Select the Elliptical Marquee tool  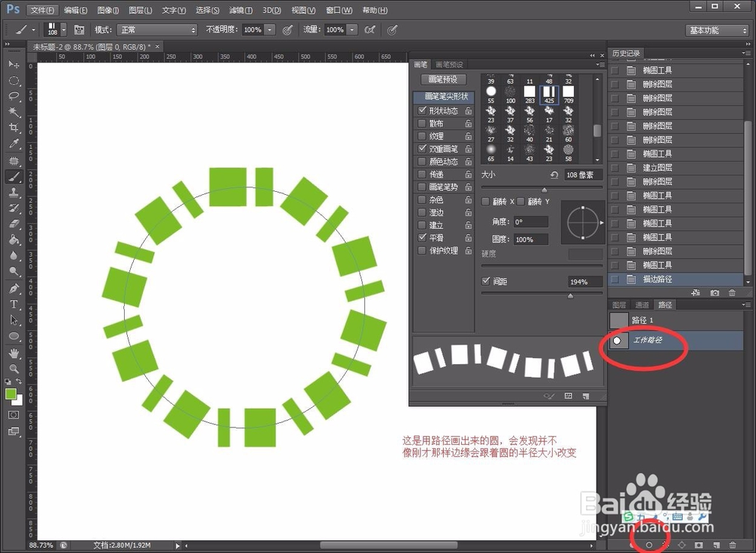(x=14, y=80)
